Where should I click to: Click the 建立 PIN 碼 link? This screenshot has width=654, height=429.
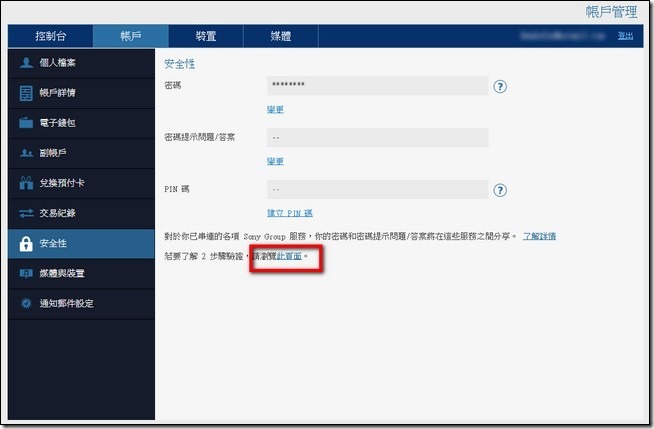pos(290,213)
